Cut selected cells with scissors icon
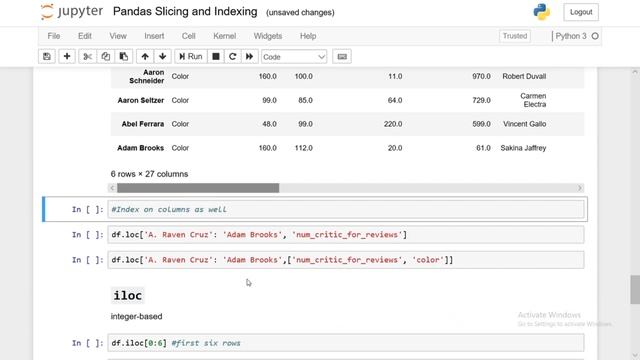The image size is (640, 360). 87,57
